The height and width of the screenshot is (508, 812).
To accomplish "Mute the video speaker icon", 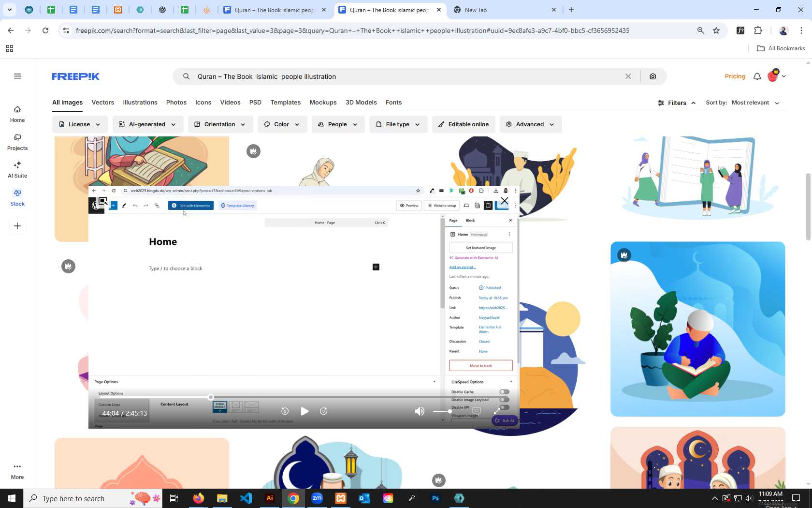I will (420, 411).
